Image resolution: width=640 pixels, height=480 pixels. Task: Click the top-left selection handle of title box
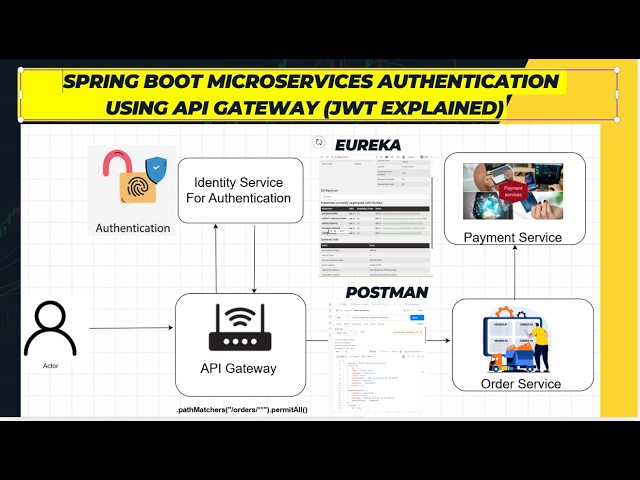click(20, 70)
